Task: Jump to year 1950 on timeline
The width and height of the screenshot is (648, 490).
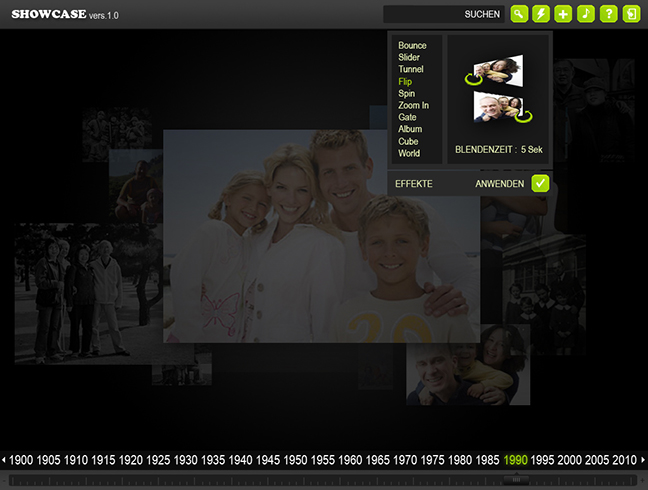Action: [295, 460]
